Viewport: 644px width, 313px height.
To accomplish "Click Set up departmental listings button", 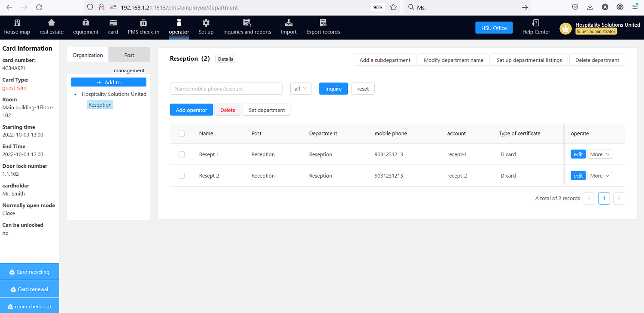I will click(x=529, y=60).
